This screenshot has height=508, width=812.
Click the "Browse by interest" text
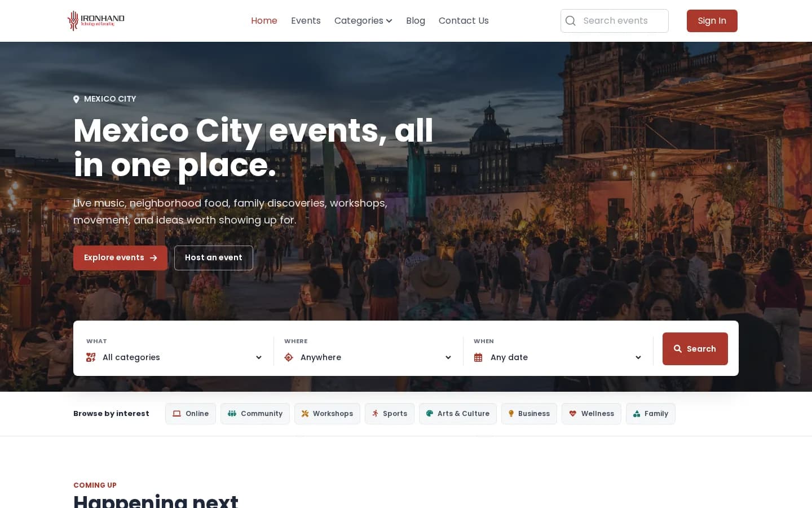coord(111,414)
